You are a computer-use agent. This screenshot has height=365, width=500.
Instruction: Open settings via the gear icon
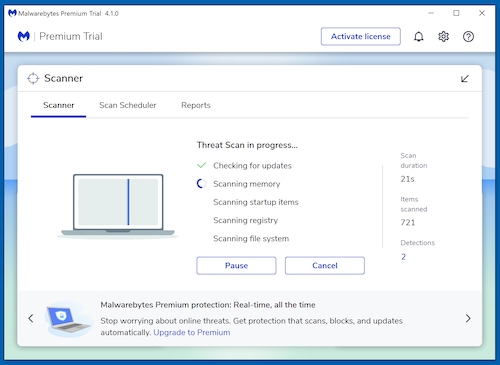click(443, 36)
